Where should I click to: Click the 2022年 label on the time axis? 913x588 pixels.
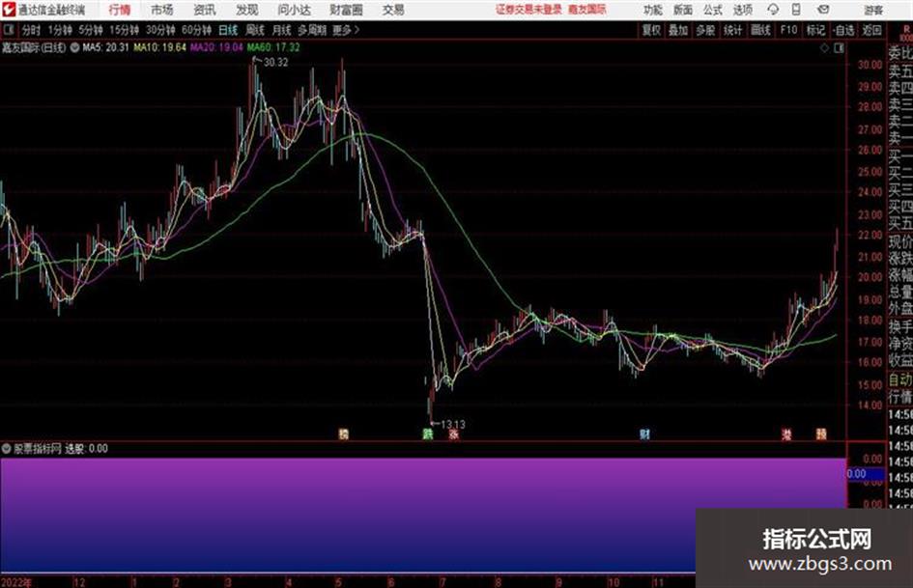coord(16,582)
